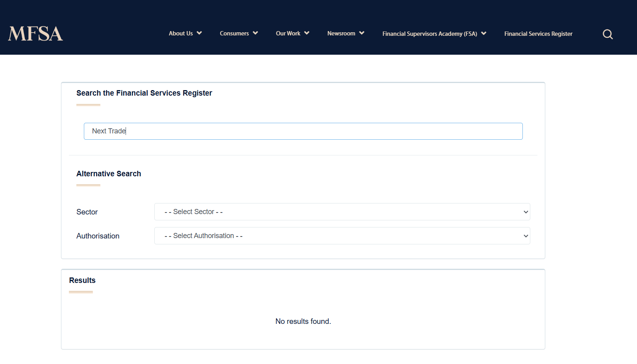Open the Select Sector dropdown

coord(342,212)
